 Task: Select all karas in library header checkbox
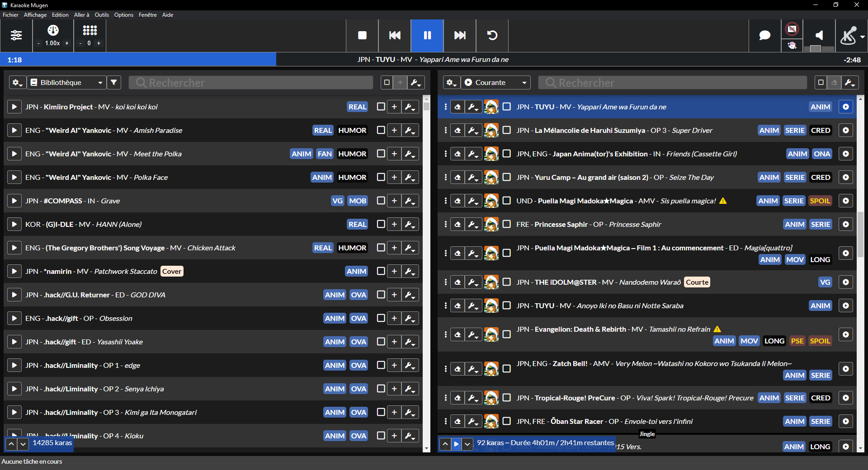pos(387,83)
